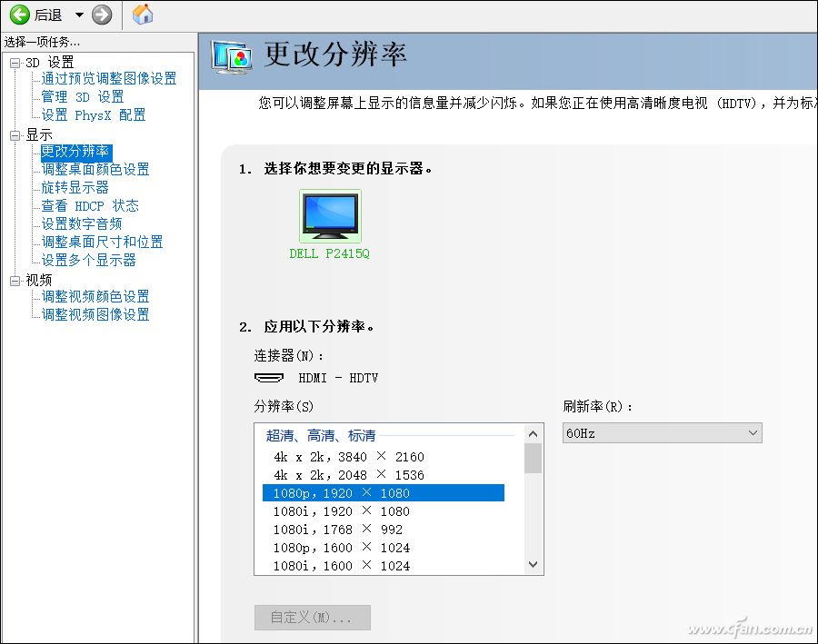Select the DELL P2415Q monitor icon
818x644 pixels.
click(329, 214)
